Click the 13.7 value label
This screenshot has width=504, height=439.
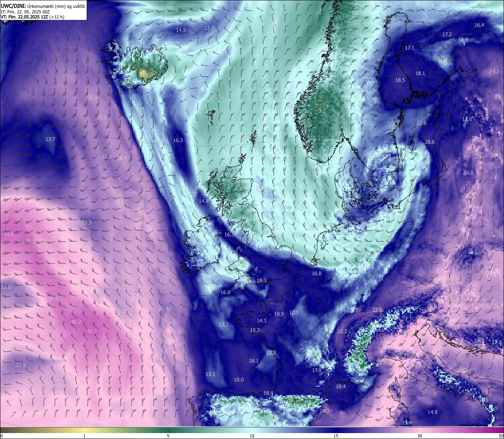pos(50,139)
